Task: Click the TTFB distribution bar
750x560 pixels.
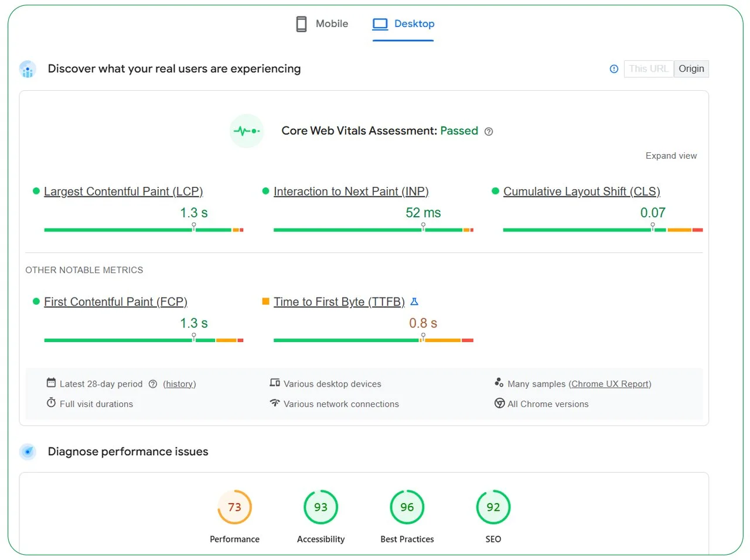Action: 373,340
